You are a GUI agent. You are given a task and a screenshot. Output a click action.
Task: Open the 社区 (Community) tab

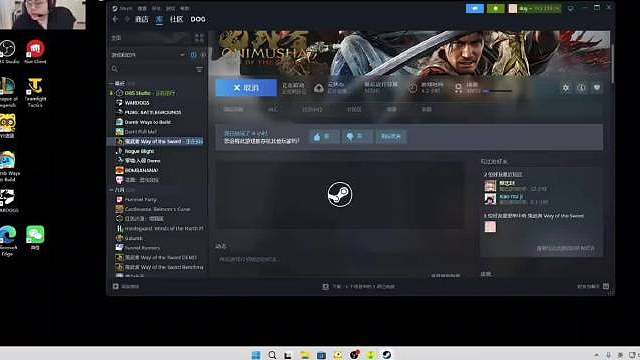click(176, 19)
